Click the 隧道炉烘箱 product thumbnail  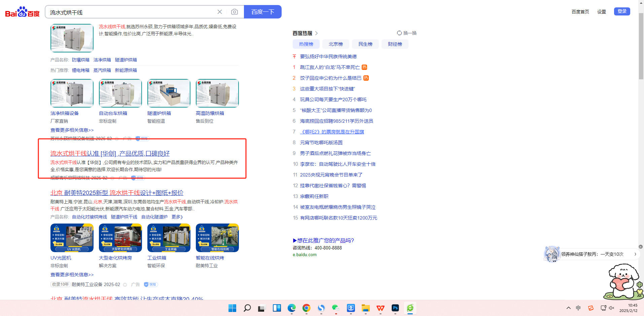pyautogui.click(x=169, y=93)
